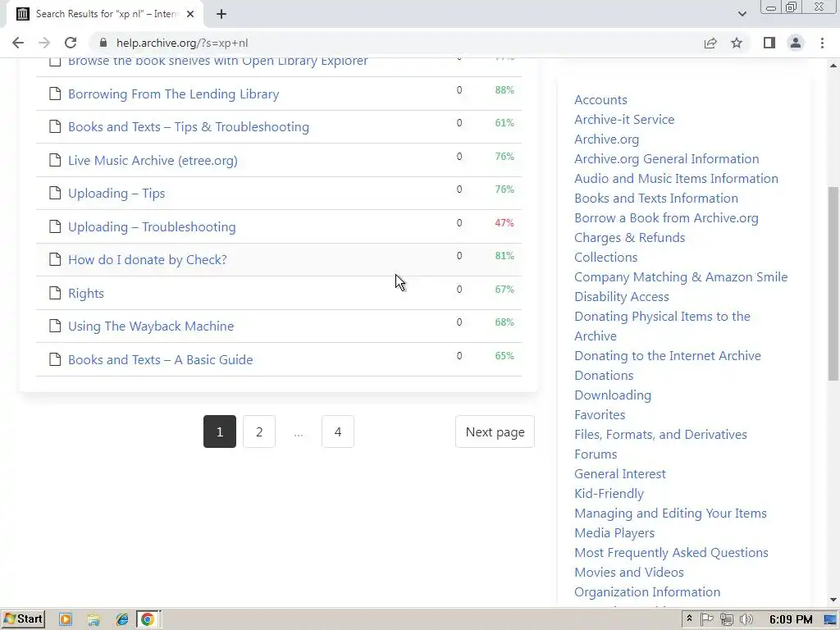Click the network tray icon
The image size is (840, 630).
(727, 619)
